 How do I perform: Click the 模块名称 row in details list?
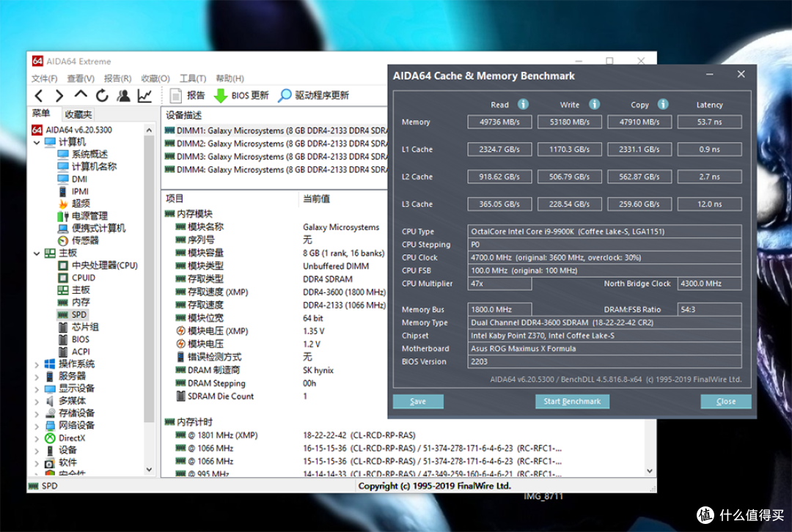coord(276,227)
